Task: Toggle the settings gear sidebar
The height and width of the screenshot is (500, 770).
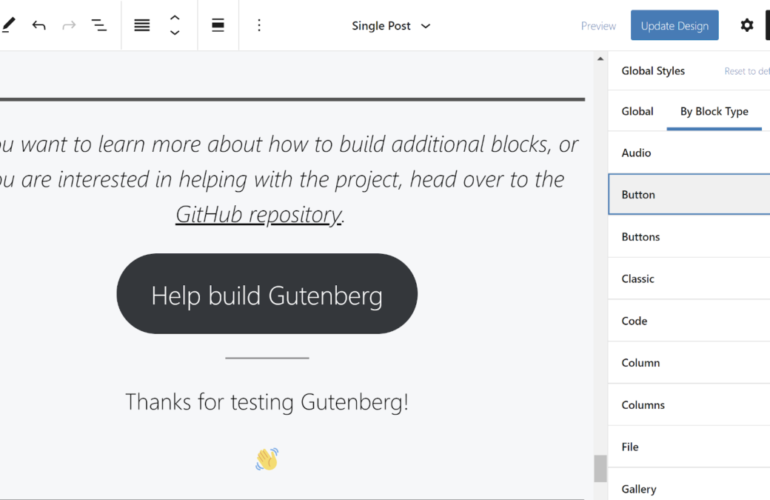Action: tap(746, 25)
